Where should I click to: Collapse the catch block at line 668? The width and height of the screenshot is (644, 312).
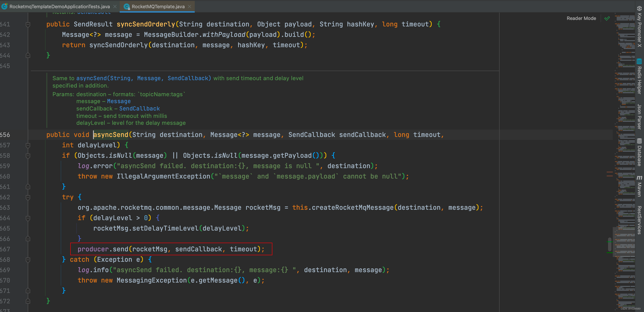coord(28,260)
